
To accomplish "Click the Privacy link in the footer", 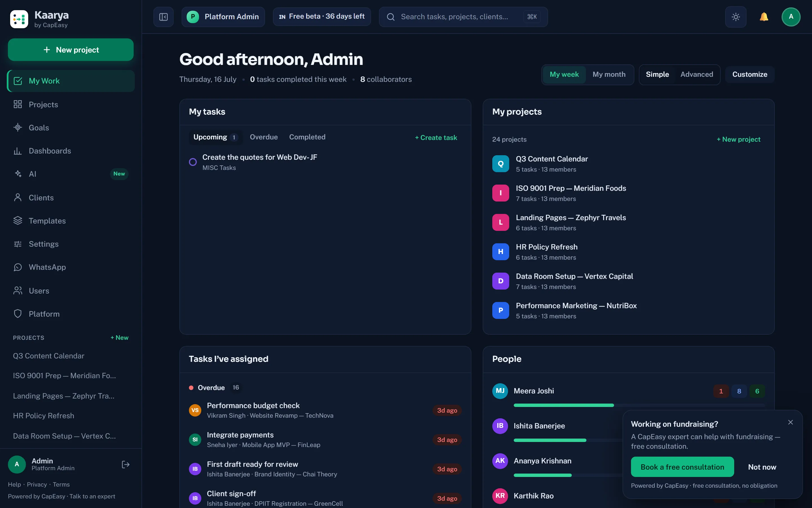I will tap(37, 485).
